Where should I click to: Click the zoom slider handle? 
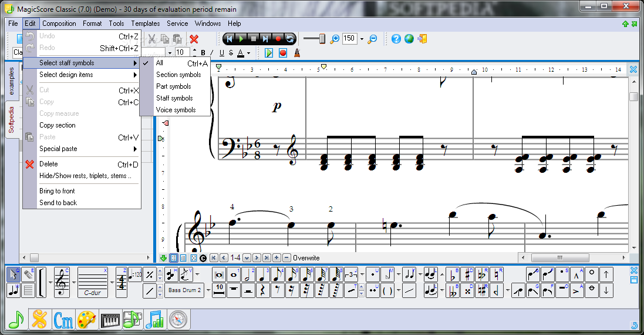coord(322,39)
